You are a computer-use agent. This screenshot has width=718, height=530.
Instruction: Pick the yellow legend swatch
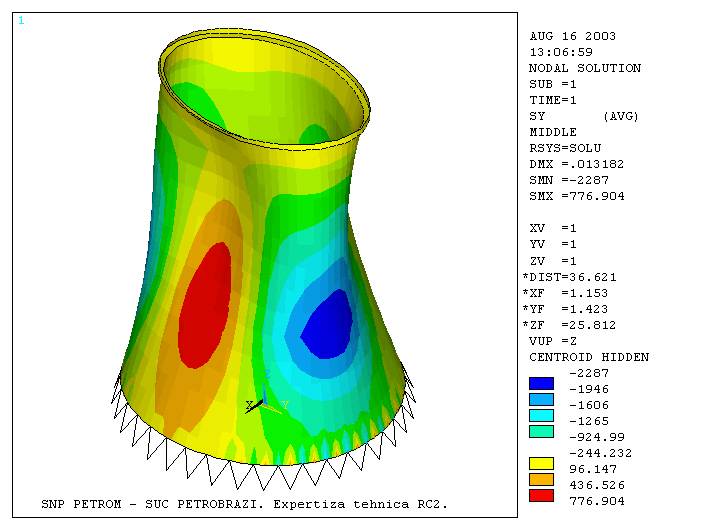541,462
